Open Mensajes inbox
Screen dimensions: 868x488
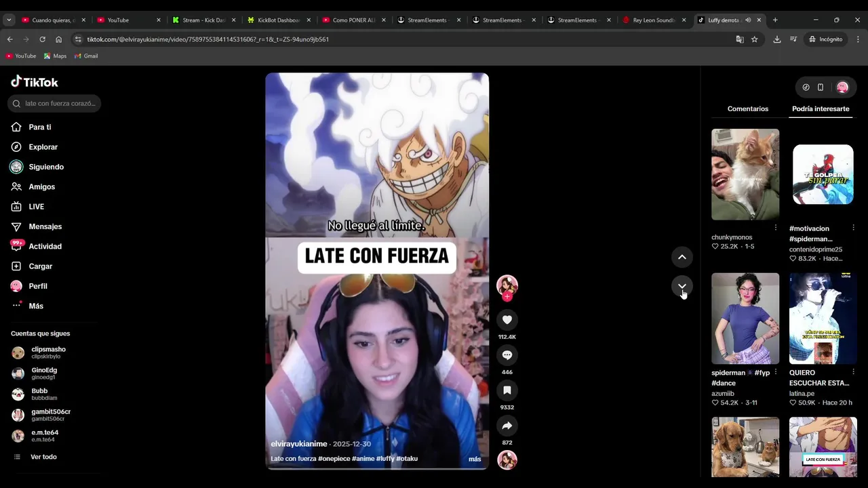click(x=37, y=226)
